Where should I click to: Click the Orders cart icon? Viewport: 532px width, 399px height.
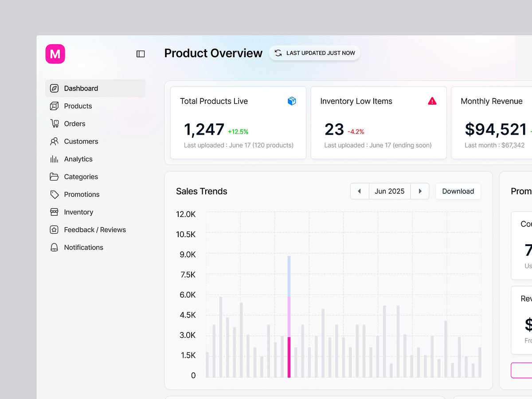[x=54, y=124]
